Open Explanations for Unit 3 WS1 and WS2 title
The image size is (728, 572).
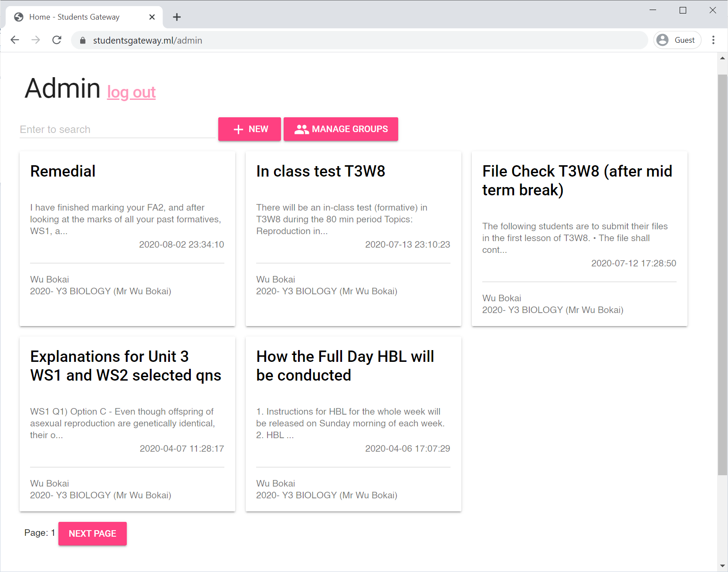[125, 366]
